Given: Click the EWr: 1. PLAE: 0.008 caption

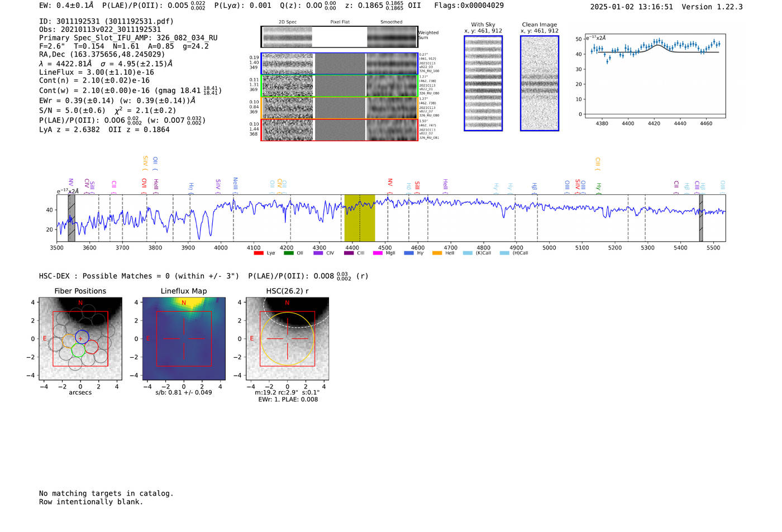Looking at the screenshot, I should [288, 399].
